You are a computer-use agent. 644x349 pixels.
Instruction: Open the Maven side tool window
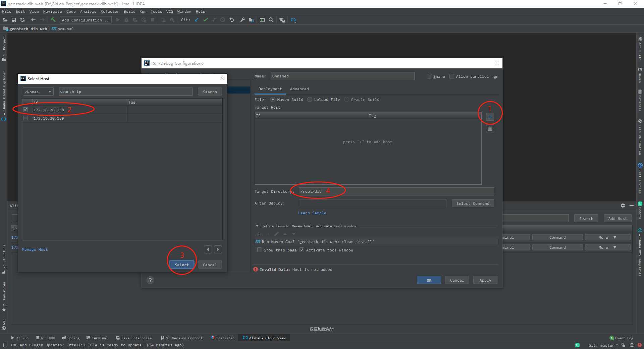(640, 75)
